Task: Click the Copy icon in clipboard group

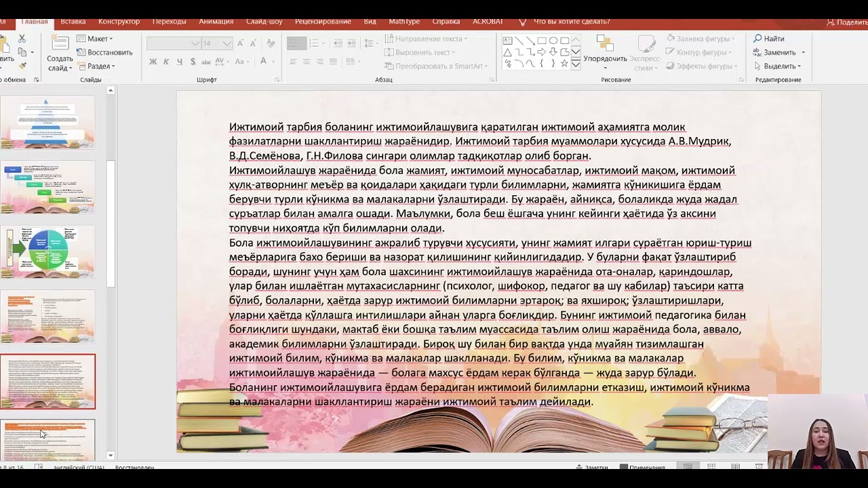Action: point(22,52)
